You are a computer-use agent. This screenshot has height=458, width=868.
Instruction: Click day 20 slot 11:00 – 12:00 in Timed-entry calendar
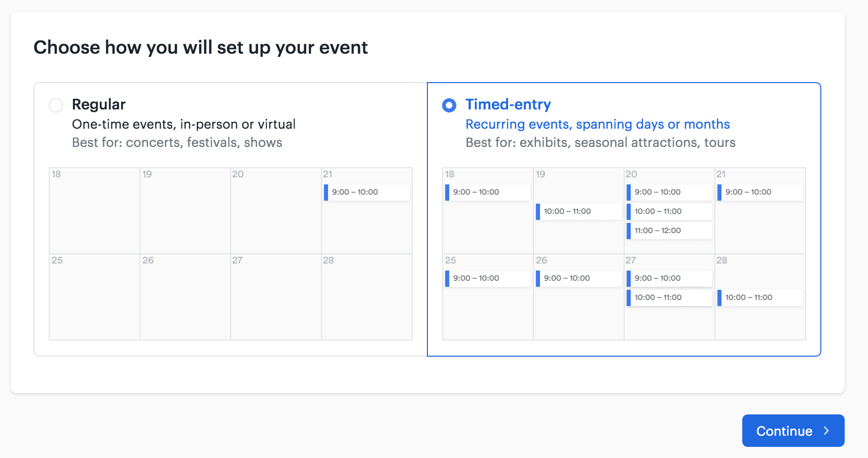pyautogui.click(x=669, y=231)
